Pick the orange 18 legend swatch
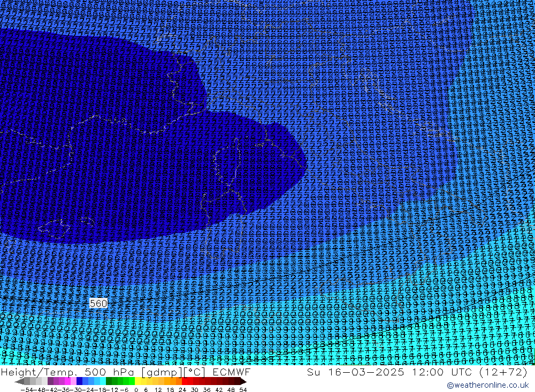 pos(173,381)
